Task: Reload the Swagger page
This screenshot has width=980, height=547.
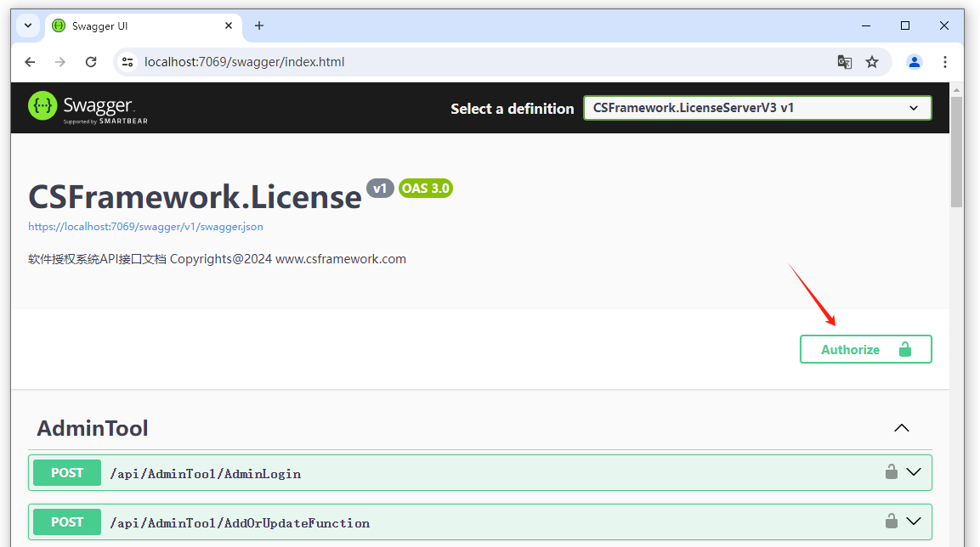Action: pyautogui.click(x=91, y=62)
